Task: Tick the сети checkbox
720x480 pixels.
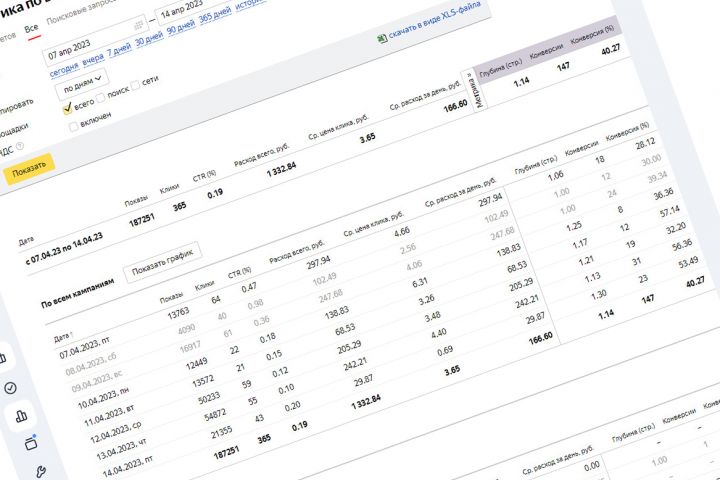Action: click(135, 85)
